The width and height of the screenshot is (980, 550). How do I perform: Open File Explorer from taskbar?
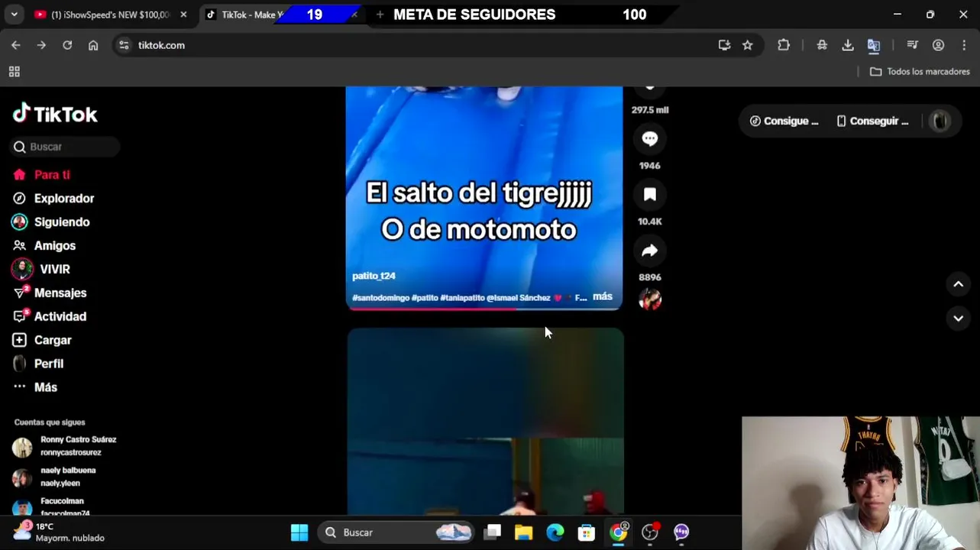point(523,532)
